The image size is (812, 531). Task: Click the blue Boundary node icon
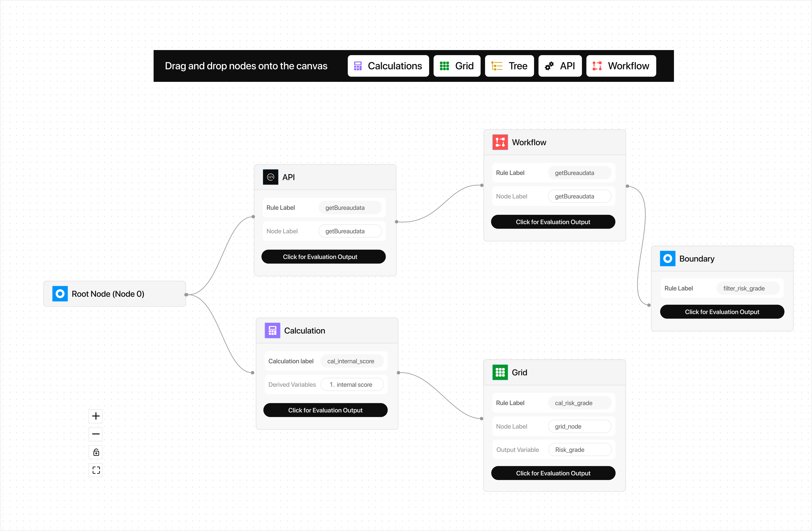coord(668,259)
